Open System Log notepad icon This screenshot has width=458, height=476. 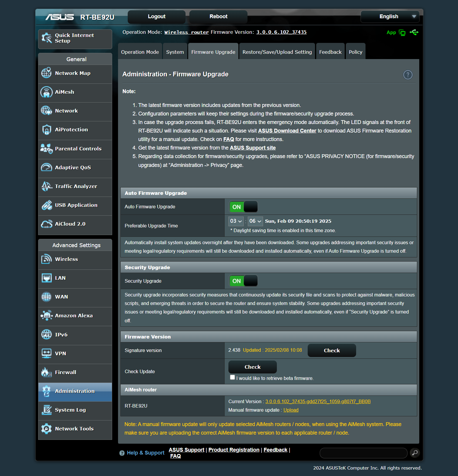pyautogui.click(x=46, y=410)
